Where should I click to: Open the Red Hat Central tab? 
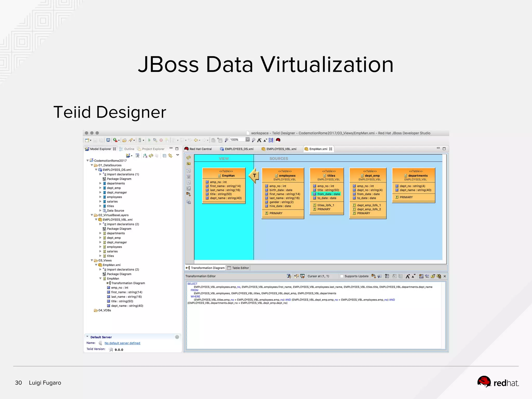click(x=198, y=149)
